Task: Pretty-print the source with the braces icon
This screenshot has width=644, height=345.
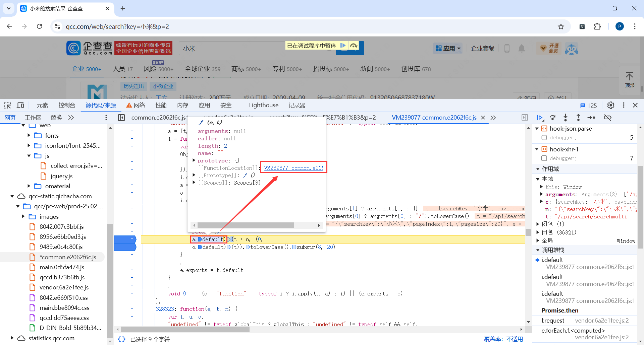Action: tap(121, 339)
